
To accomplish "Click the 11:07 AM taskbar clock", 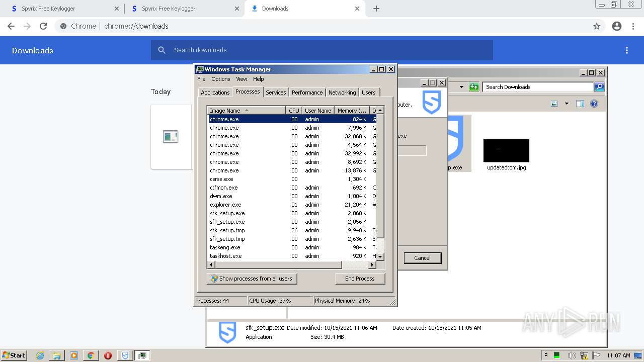I will (x=618, y=355).
